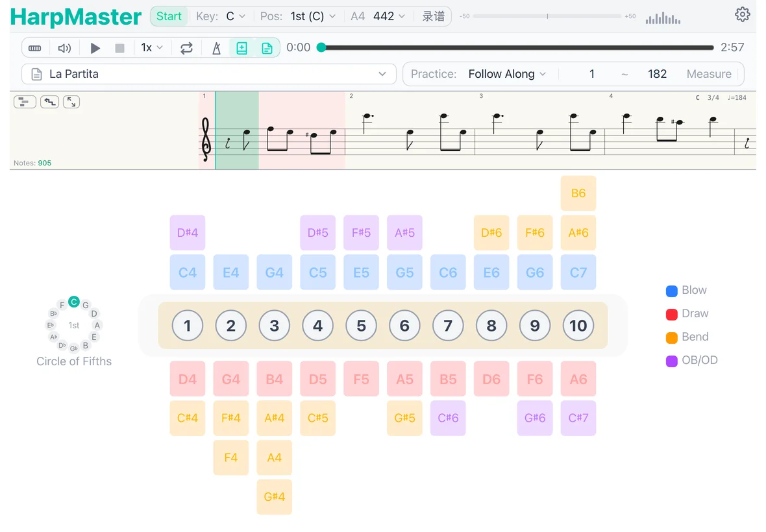Expand the score with the fullscreen arrows icon
766x532 pixels.
click(x=71, y=102)
